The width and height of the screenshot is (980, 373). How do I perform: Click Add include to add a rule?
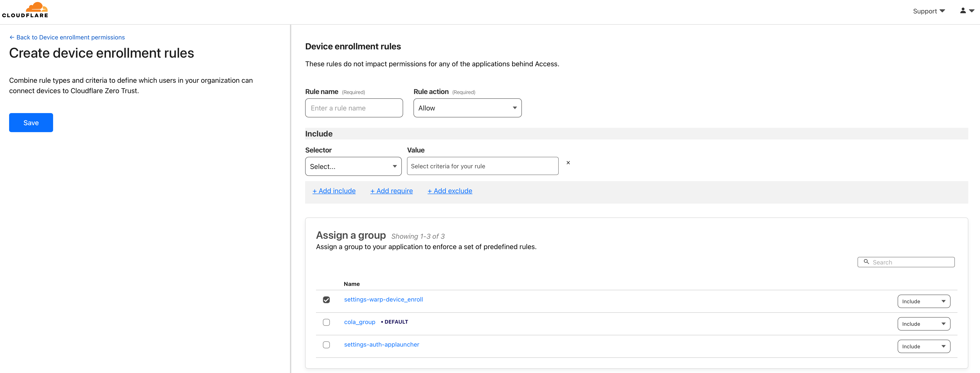coord(334,190)
